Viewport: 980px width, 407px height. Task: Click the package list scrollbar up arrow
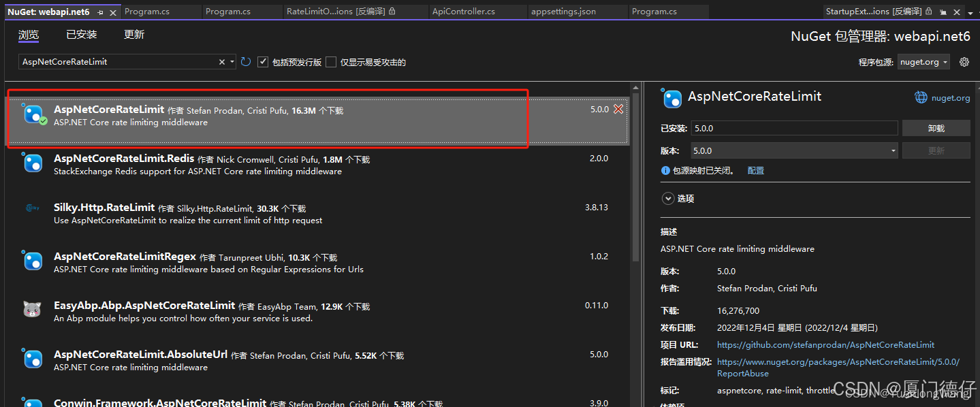(x=636, y=88)
